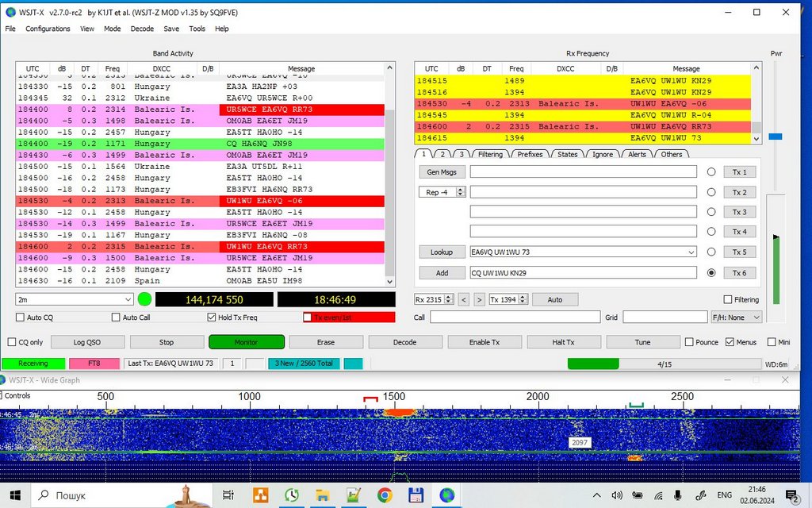This screenshot has height=508, width=812.
Task: Select the Tx 1 radio button
Action: pyautogui.click(x=711, y=172)
